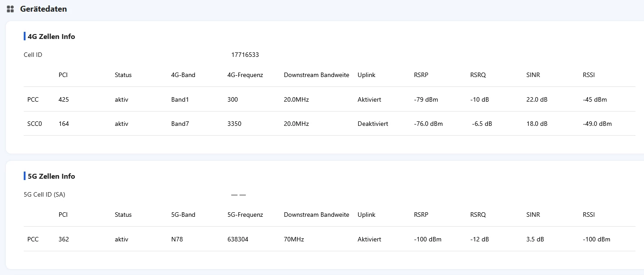644x275 pixels.
Task: Click the 4G-Frequenz column header
Action: tap(245, 75)
